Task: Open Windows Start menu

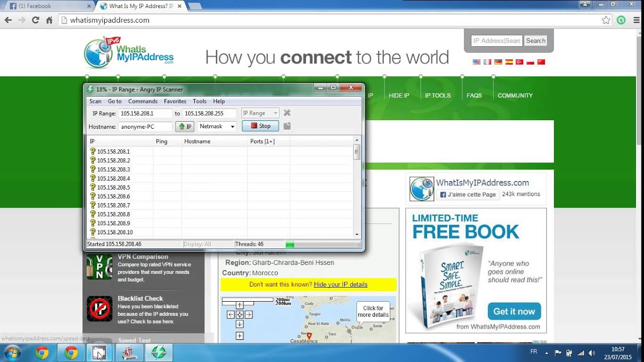Action: (x=12, y=353)
